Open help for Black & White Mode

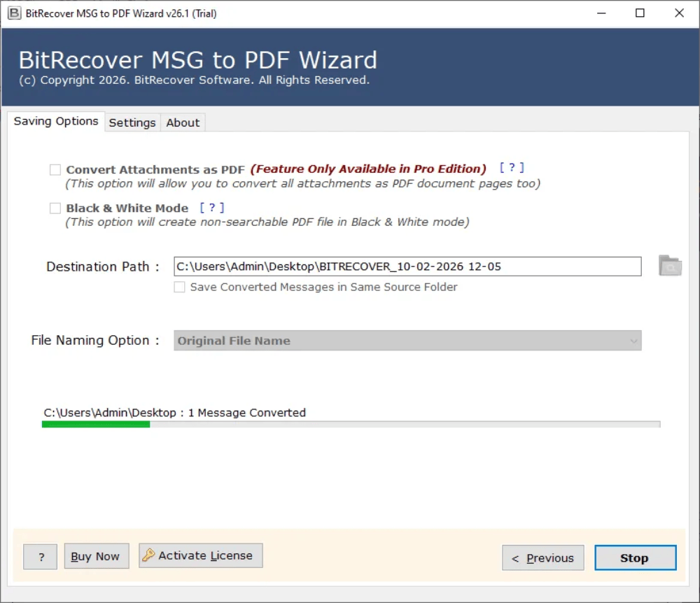(x=212, y=207)
